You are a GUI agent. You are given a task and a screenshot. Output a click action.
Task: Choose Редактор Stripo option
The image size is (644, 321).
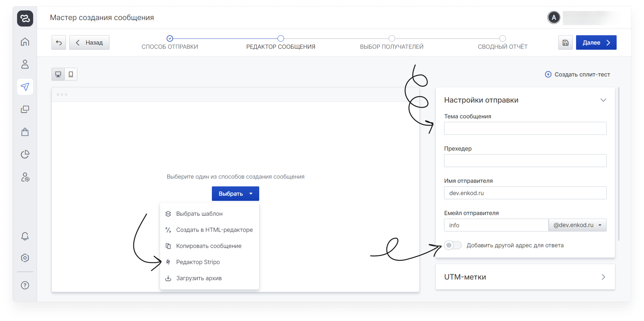[x=210, y=262]
